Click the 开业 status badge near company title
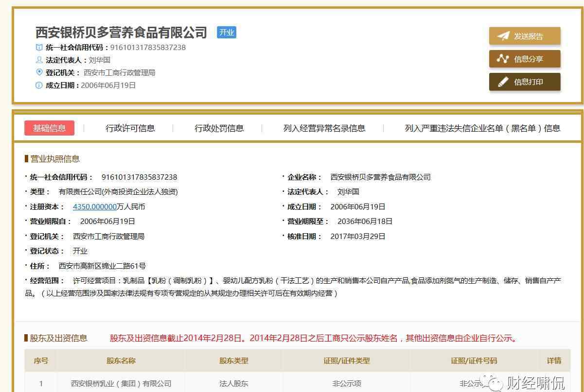Screen dimensions: 584x392 (x=227, y=33)
